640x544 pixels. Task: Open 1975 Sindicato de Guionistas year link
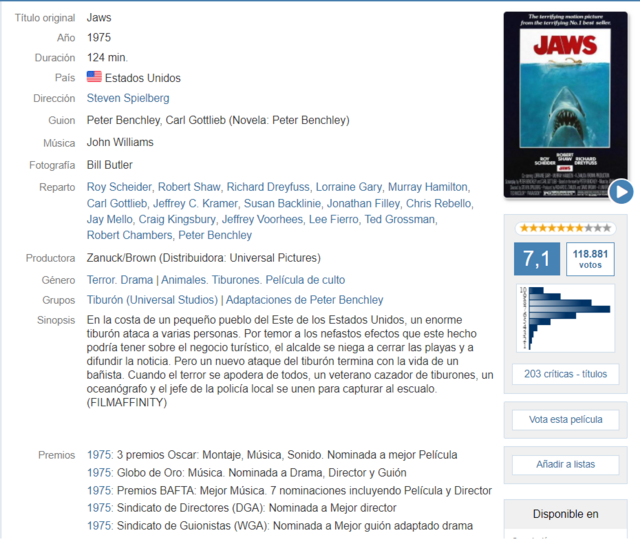coord(99,526)
